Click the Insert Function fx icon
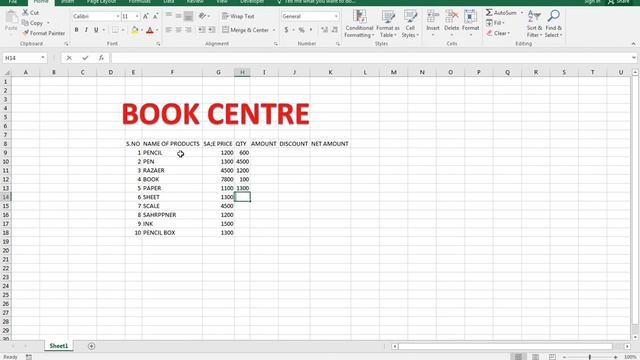Image resolution: width=640 pixels, height=360 pixels. coord(101,58)
